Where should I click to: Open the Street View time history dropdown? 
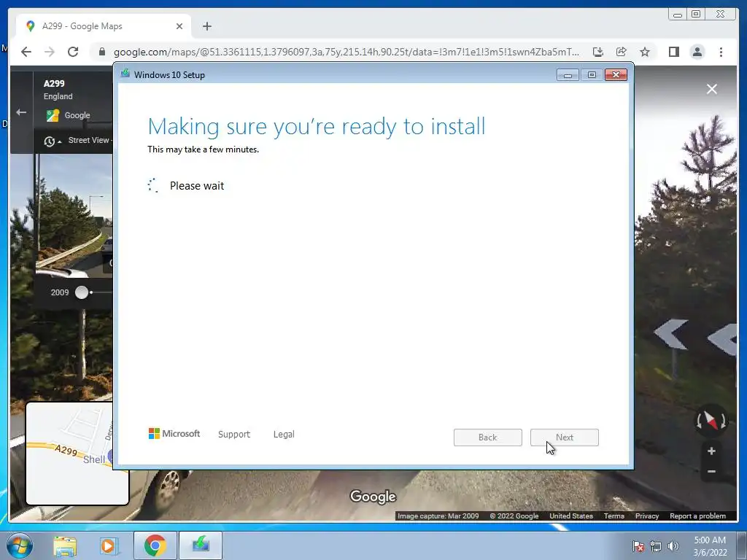tap(53, 141)
